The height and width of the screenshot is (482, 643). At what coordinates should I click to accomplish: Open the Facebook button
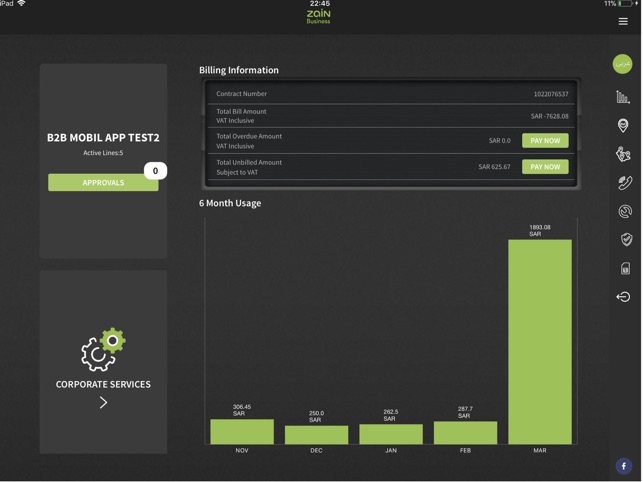pyautogui.click(x=624, y=466)
